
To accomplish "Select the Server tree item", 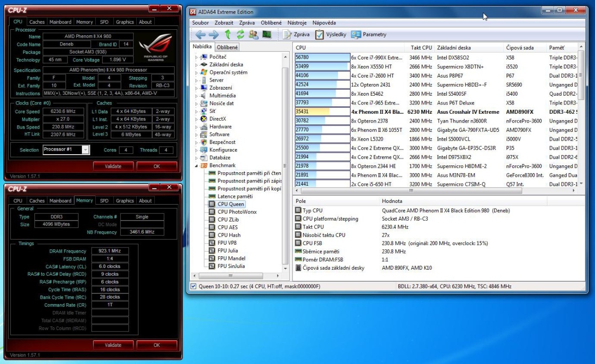I will (x=216, y=80).
